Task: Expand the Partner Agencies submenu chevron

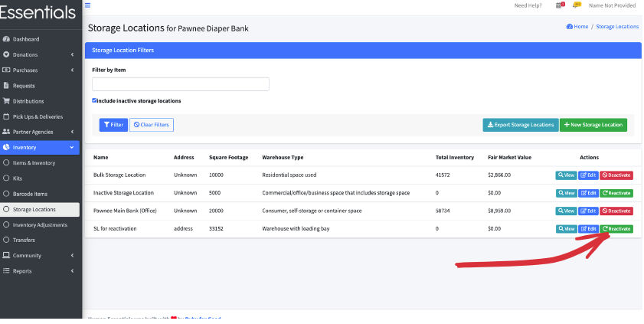Action: [x=72, y=132]
